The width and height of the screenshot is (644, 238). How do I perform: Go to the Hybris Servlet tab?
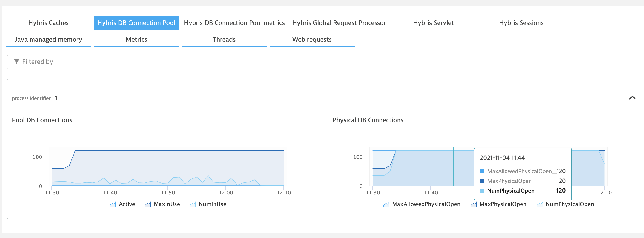[433, 23]
